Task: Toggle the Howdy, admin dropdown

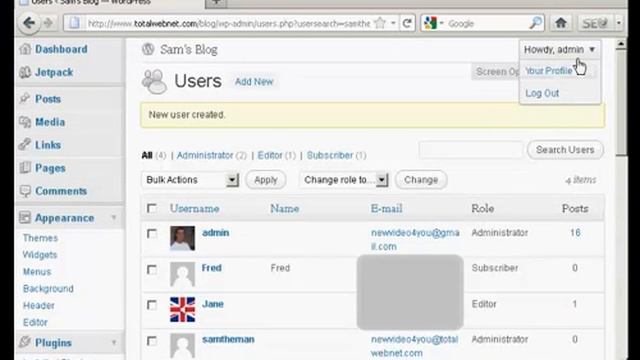Action: [x=560, y=50]
